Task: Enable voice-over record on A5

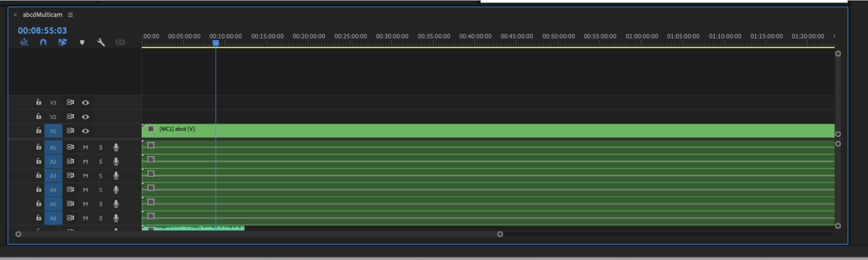Action: [116, 204]
